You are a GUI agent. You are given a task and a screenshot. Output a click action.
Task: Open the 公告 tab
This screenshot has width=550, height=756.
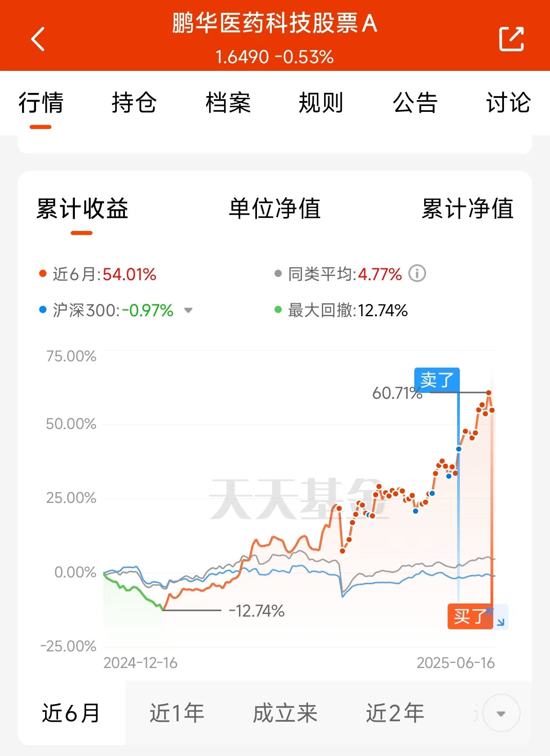pos(415,102)
